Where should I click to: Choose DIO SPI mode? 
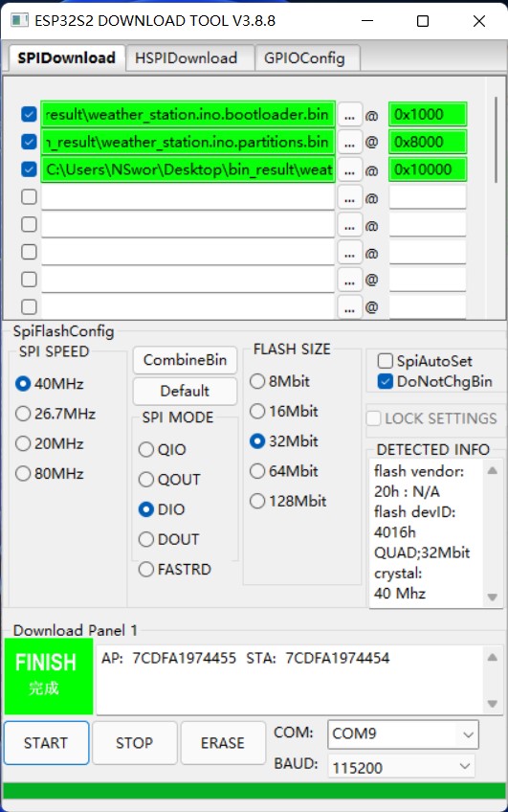click(162, 509)
